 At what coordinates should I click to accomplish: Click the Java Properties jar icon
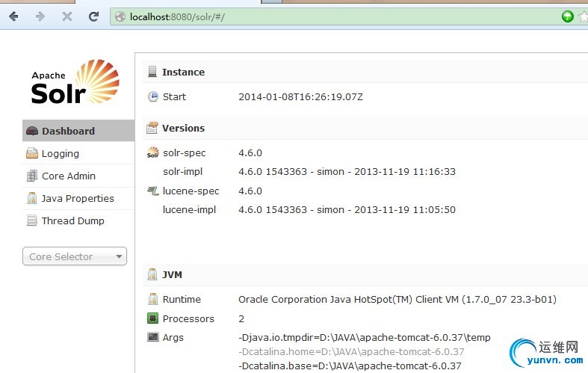point(32,198)
